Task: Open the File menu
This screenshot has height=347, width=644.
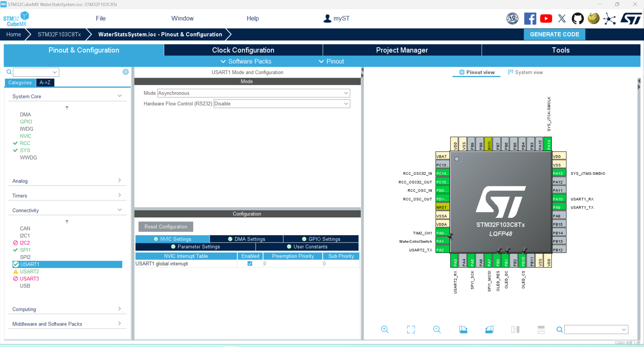Action: [101, 18]
